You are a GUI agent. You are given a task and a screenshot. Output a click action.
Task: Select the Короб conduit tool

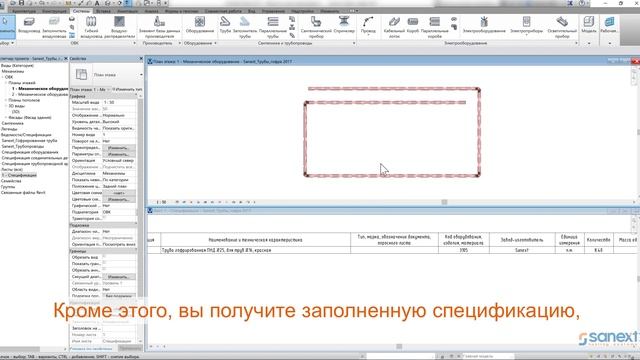click(x=413, y=24)
